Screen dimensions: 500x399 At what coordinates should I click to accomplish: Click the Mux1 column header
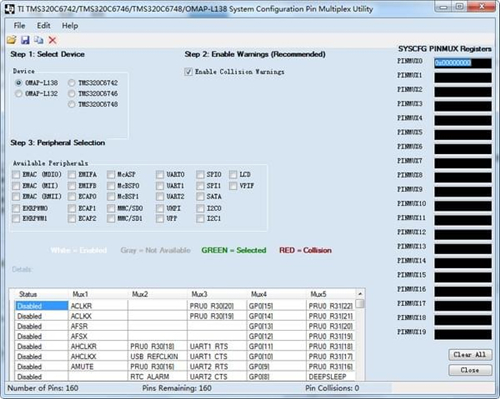click(x=99, y=294)
